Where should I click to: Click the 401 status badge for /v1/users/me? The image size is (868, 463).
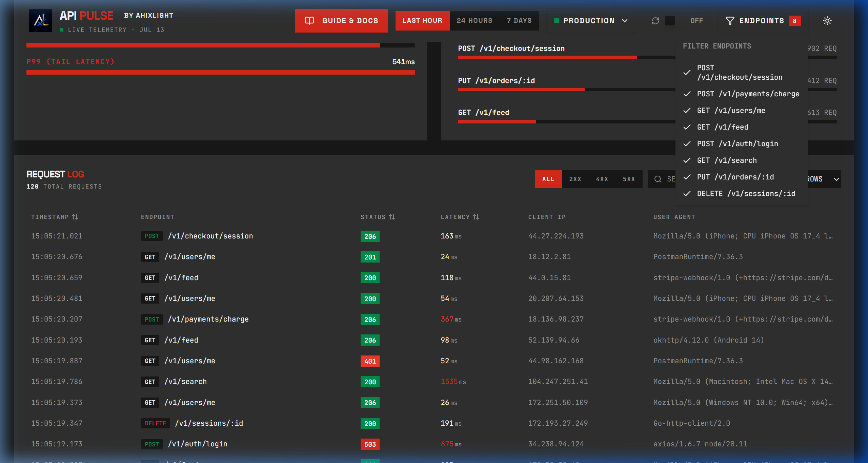tap(370, 361)
